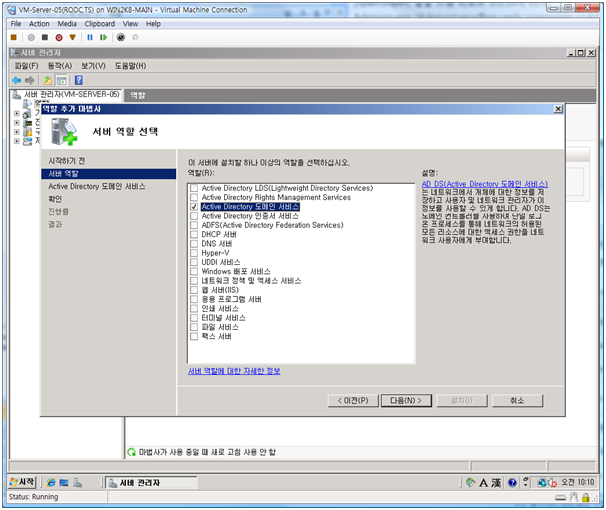The width and height of the screenshot is (606, 510).
Task: Click the IME pad icon in language bar
Action: (x=470, y=483)
